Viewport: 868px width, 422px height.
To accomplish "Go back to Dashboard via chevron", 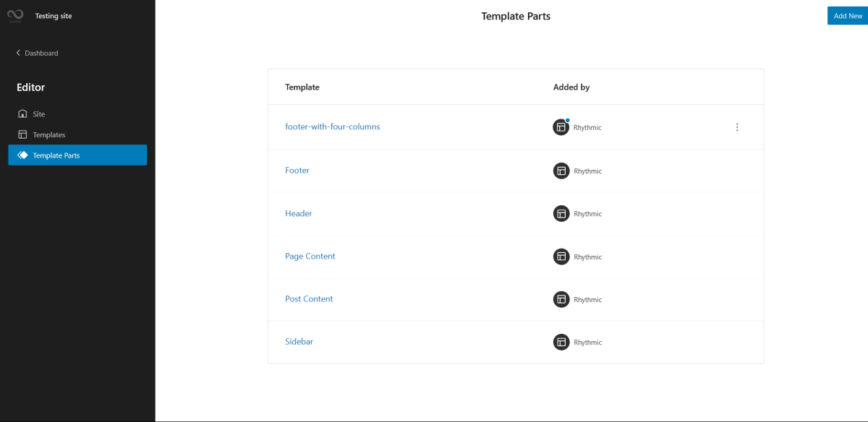I will [x=18, y=53].
